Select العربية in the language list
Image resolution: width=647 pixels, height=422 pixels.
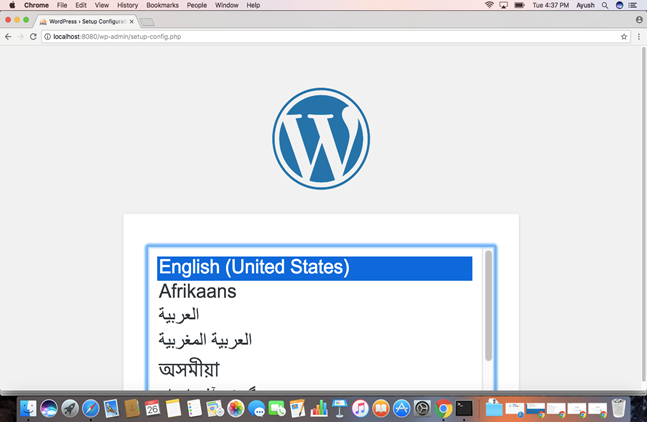[x=314, y=316]
